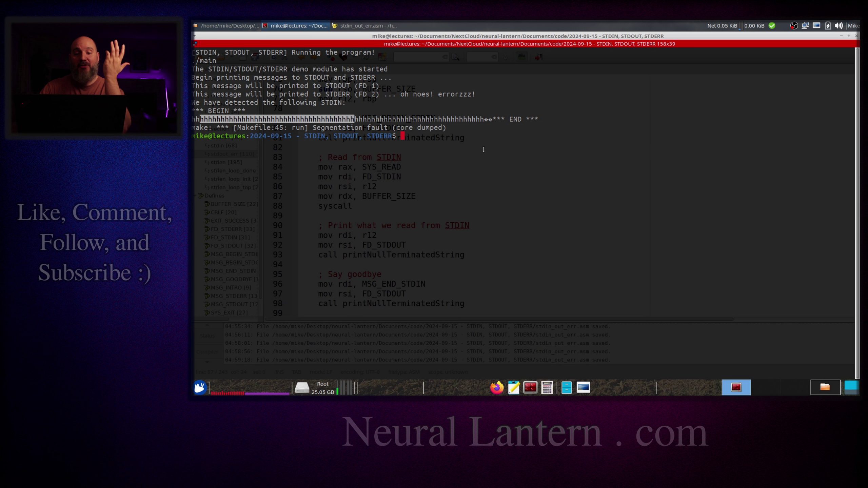Click the green checkmark status icon
The width and height of the screenshot is (868, 488).
tap(772, 26)
